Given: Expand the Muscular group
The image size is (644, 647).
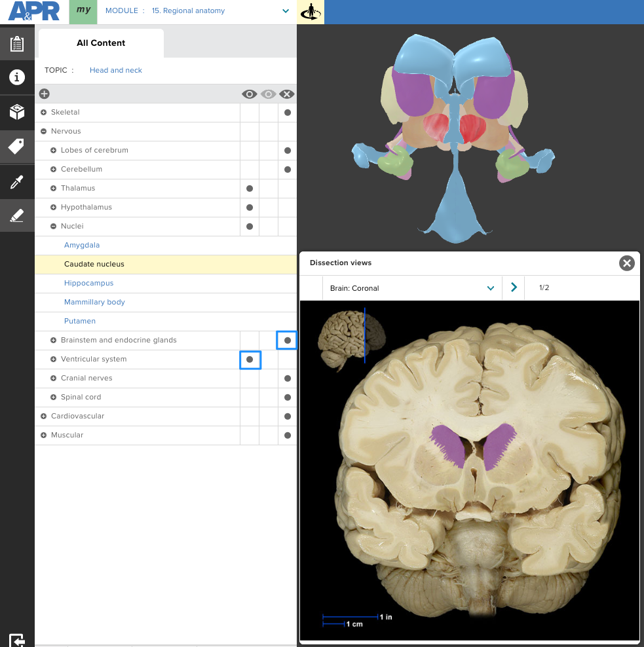Looking at the screenshot, I should point(43,435).
